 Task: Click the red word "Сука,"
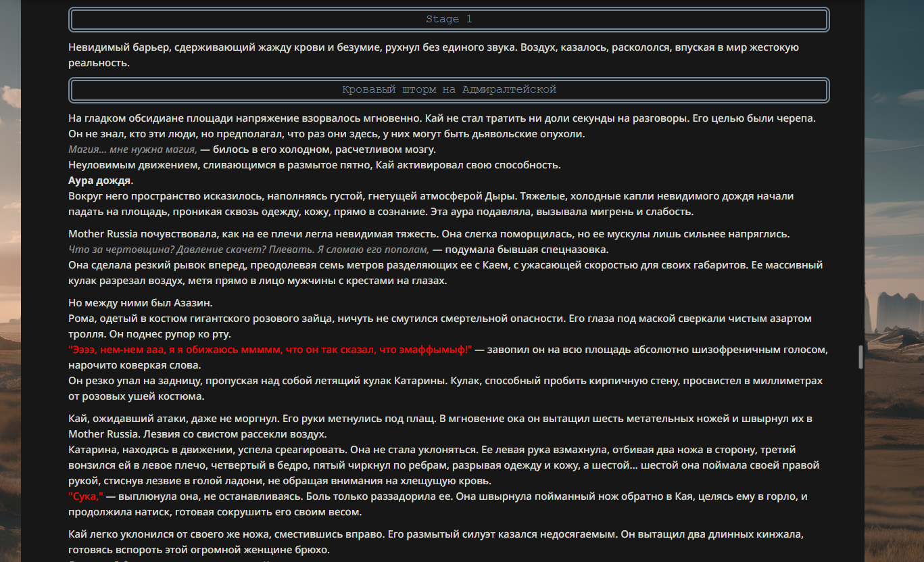click(86, 496)
